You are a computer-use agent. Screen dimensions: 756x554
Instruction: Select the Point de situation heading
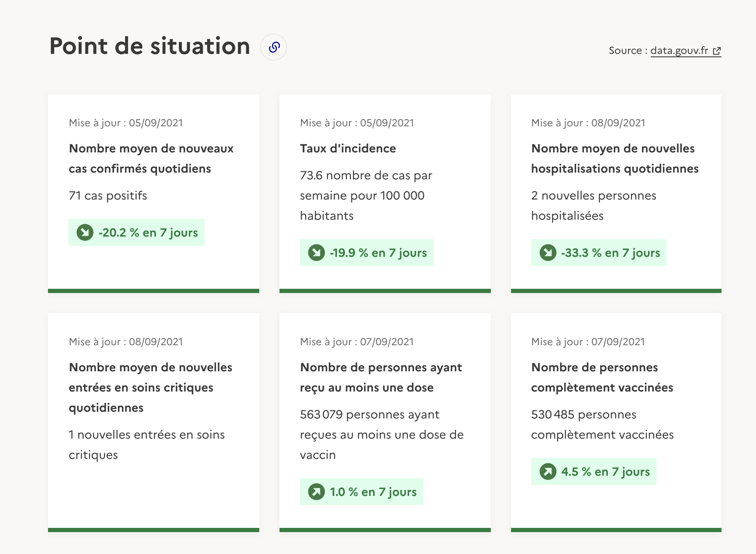150,46
